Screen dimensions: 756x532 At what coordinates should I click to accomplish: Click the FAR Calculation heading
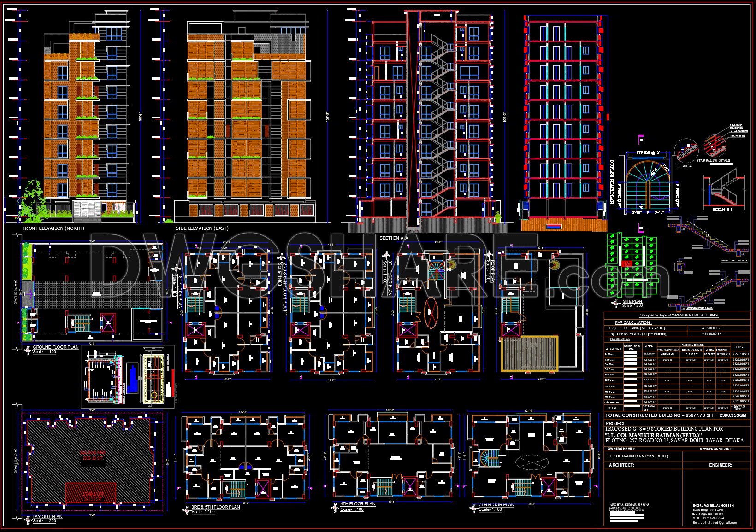(x=633, y=322)
